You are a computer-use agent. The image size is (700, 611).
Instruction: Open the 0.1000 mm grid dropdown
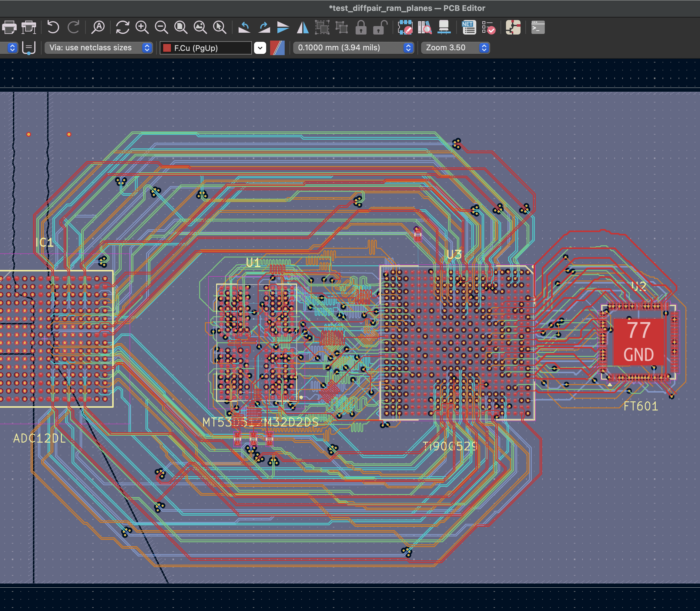coord(353,48)
